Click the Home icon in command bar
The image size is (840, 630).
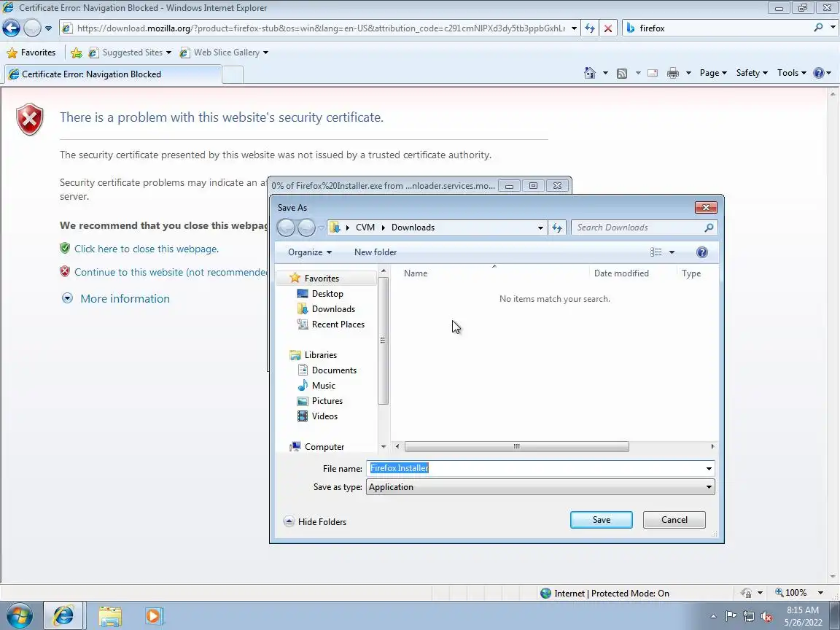[x=590, y=73]
